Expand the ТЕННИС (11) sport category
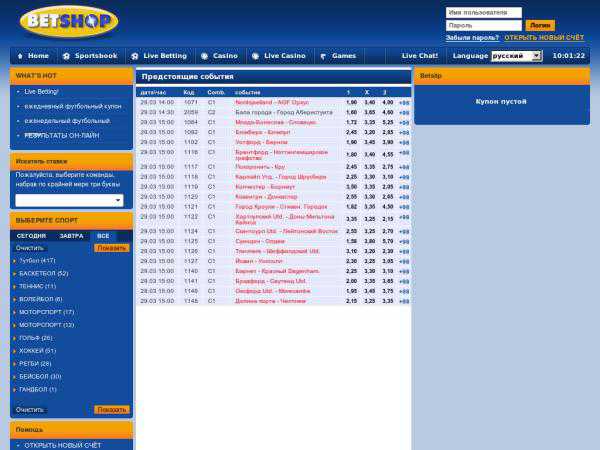Screen dimensions: 600x450 (x=38, y=286)
